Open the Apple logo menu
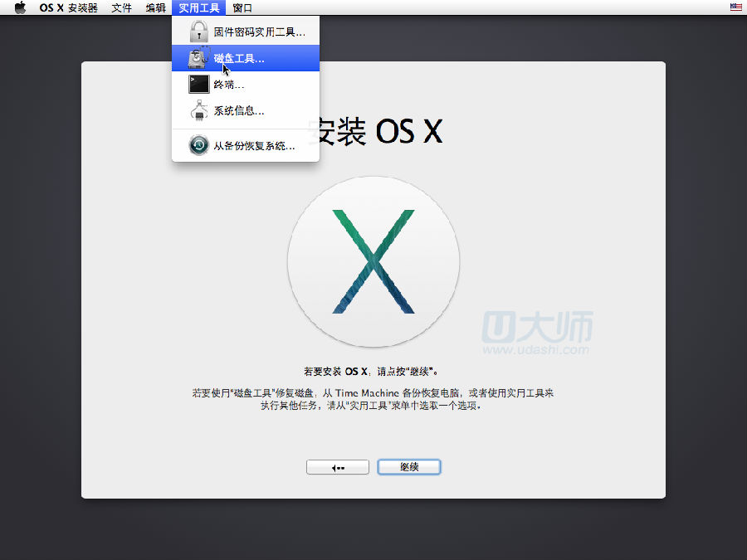 (x=20, y=7)
